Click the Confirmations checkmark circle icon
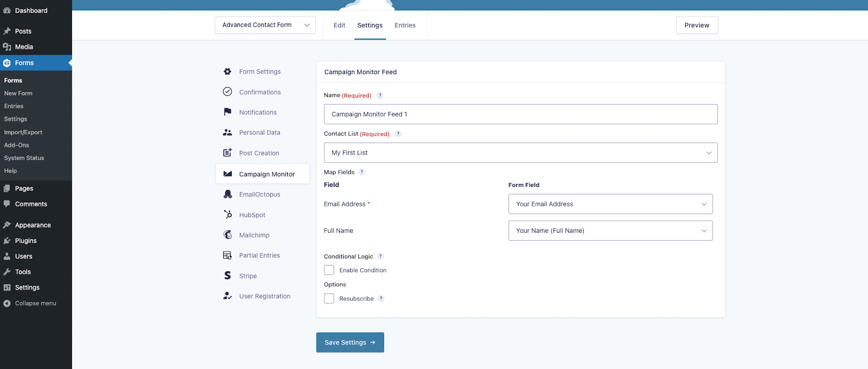This screenshot has height=369, width=868. (227, 91)
